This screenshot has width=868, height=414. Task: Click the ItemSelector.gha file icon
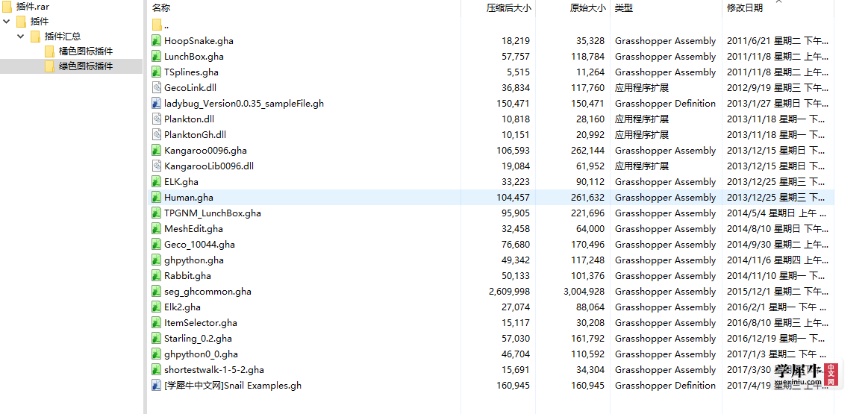[157, 323]
